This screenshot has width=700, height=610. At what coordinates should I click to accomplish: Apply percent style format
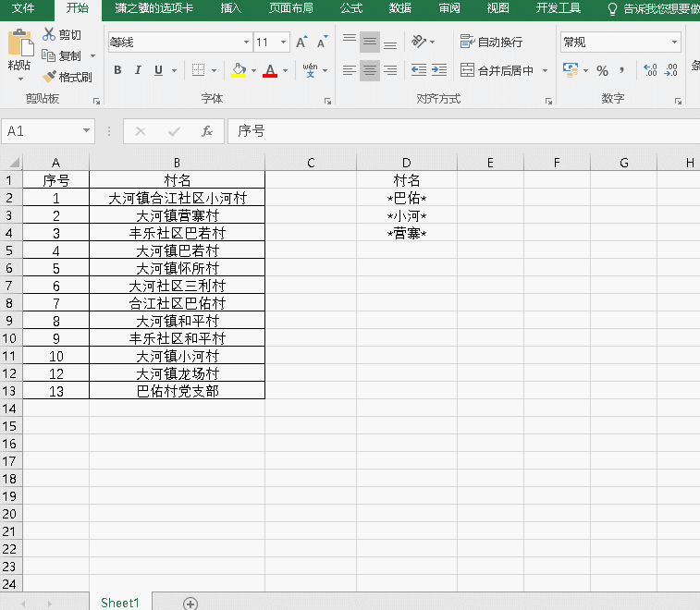click(602, 70)
